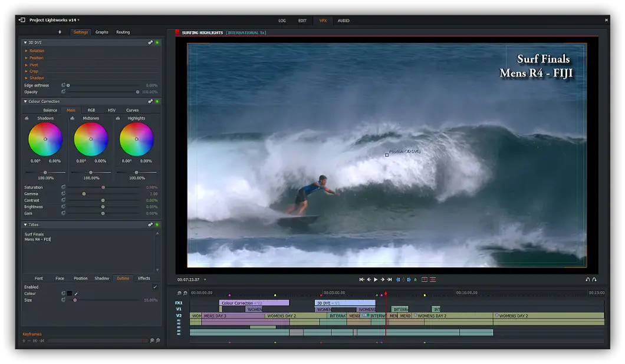
Task: Switch to the AUDIO tab
Action: click(343, 21)
